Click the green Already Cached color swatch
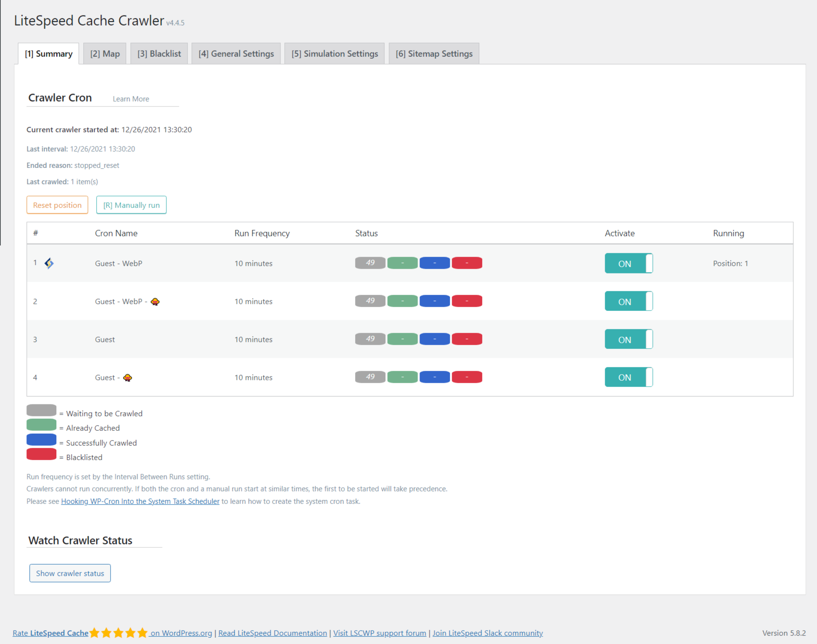The image size is (817, 644). click(x=41, y=425)
